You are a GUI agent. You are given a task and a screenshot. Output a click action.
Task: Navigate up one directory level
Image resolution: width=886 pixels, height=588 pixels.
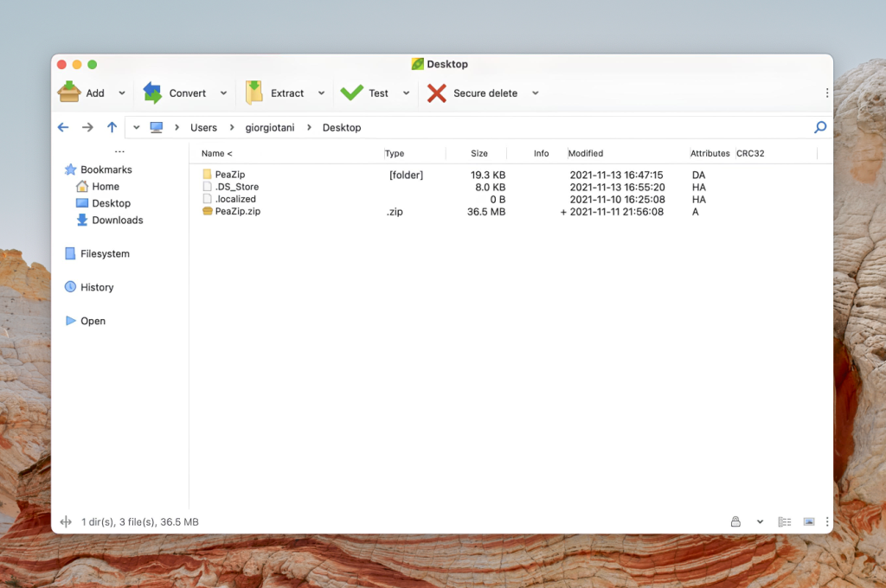(112, 126)
